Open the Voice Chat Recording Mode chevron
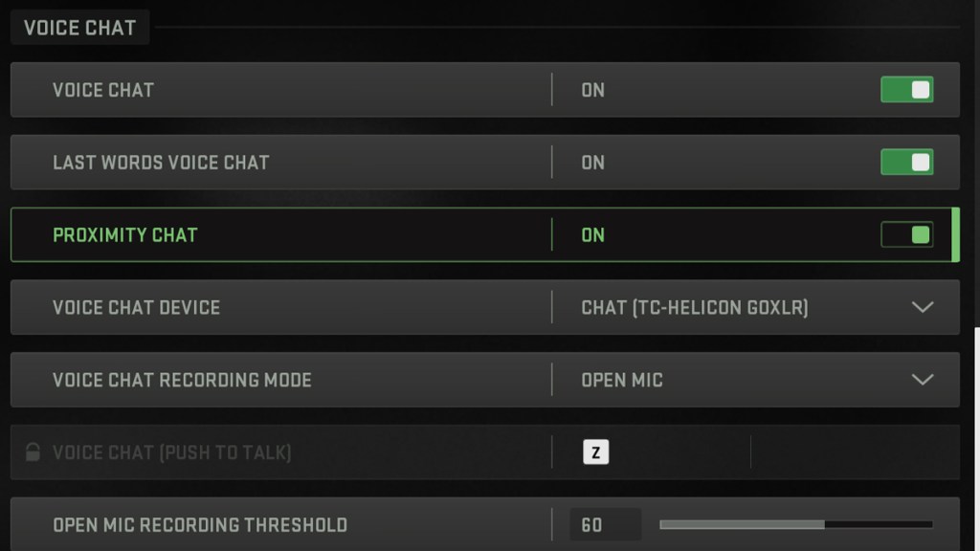Image resolution: width=980 pixels, height=551 pixels. [x=923, y=380]
